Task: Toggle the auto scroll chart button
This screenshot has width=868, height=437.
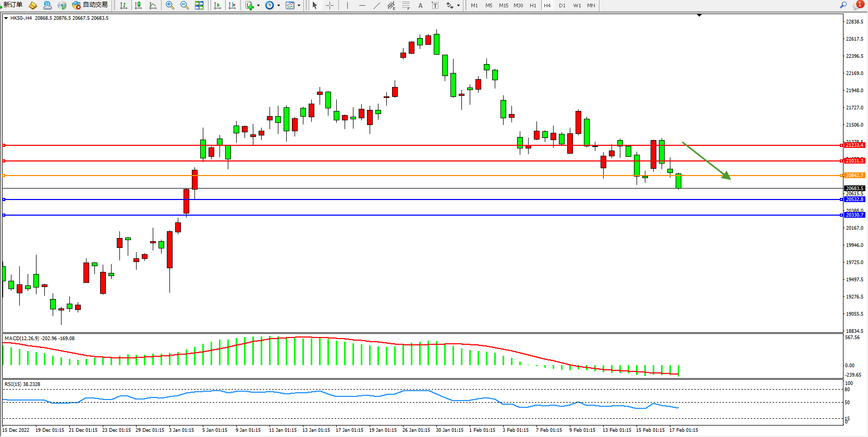Action: 217,5
